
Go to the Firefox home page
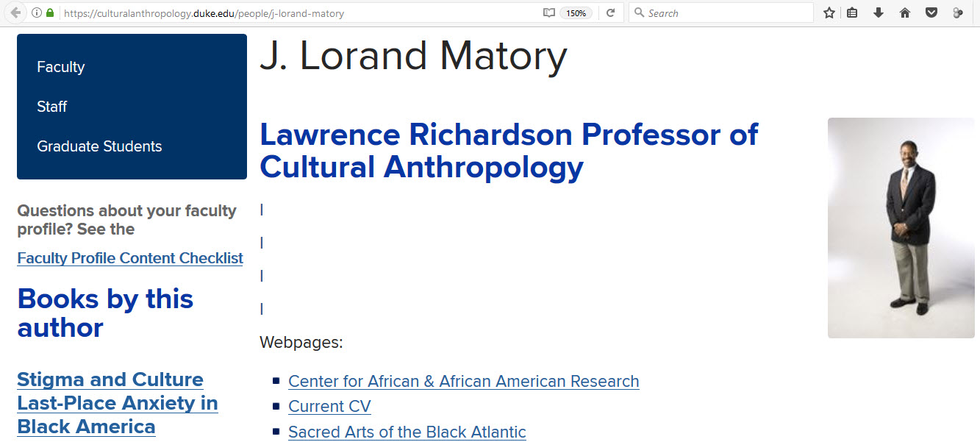click(905, 13)
